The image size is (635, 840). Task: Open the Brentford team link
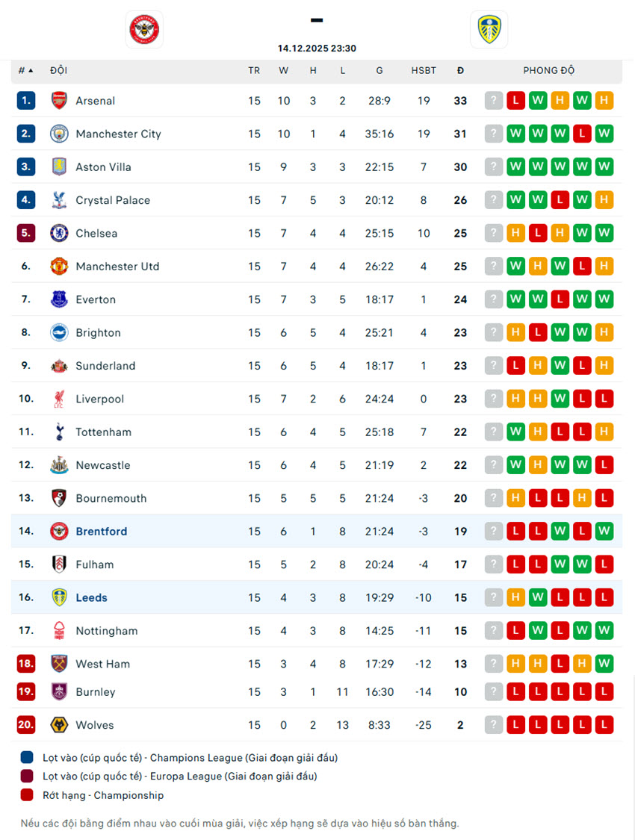(x=102, y=532)
